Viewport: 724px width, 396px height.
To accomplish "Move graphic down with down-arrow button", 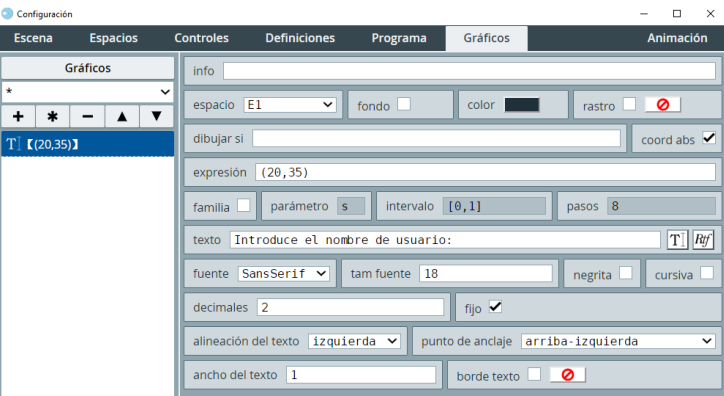I will [x=157, y=116].
